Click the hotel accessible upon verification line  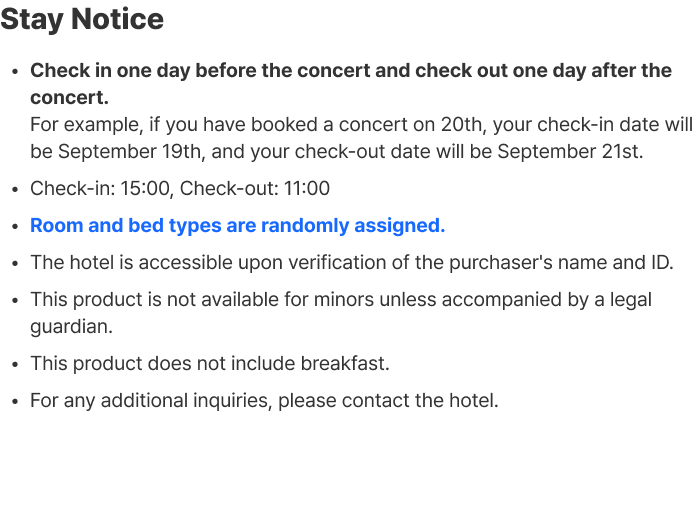click(x=351, y=262)
